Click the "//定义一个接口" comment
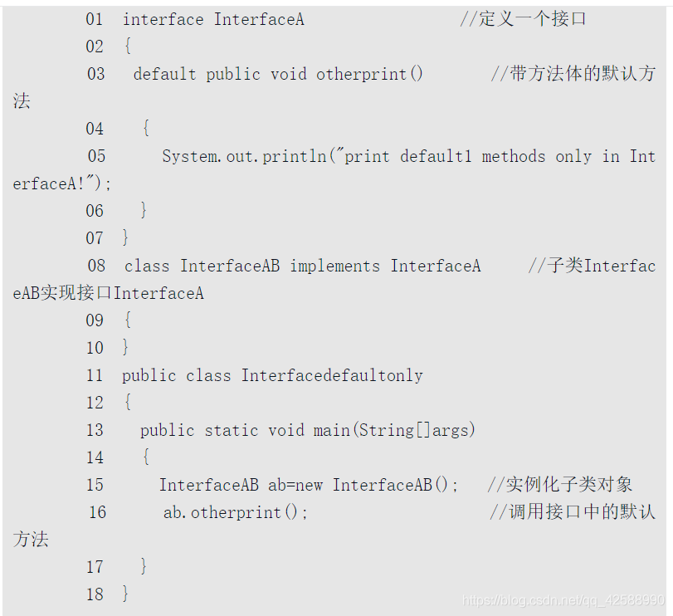Viewport: 673px width, 616px height. pos(523,19)
